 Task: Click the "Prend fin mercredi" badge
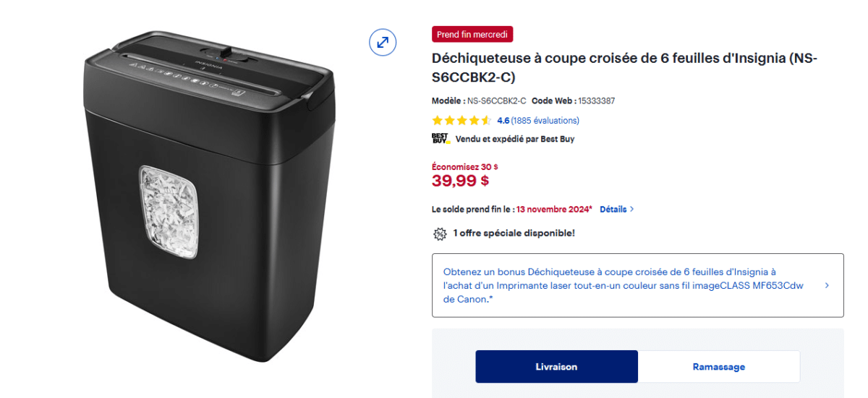472,34
